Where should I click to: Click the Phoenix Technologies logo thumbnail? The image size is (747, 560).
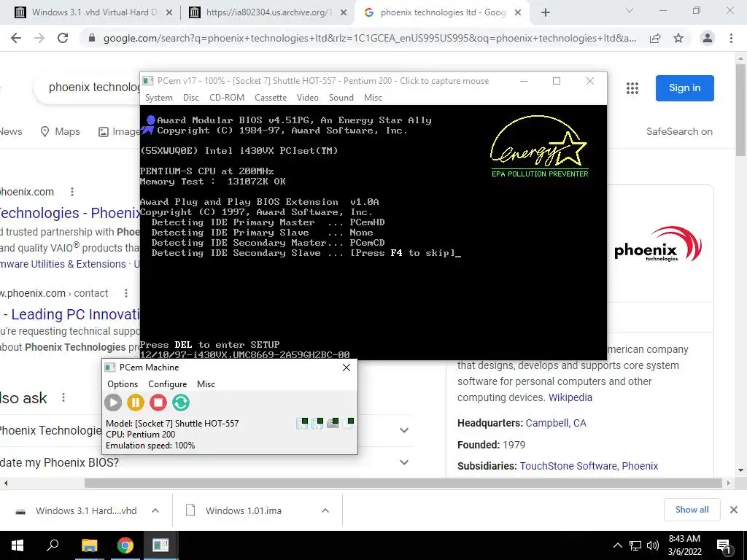coord(659,244)
